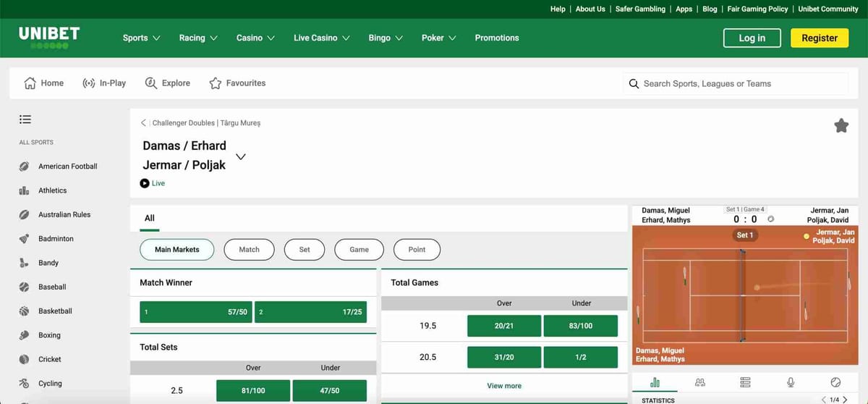Viewport: 868px width, 404px height.
Task: Click the American Football sport icon
Action: click(24, 167)
